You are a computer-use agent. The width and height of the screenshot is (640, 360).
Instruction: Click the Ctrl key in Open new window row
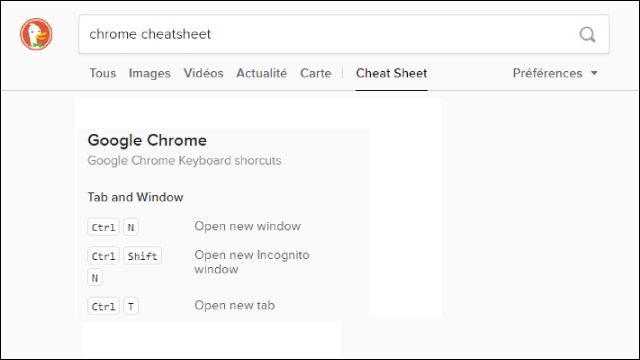pos(103,227)
